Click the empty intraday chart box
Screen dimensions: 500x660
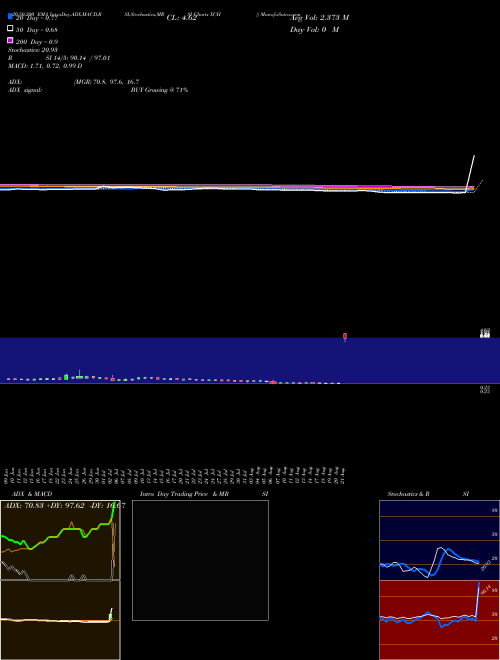coord(200,560)
